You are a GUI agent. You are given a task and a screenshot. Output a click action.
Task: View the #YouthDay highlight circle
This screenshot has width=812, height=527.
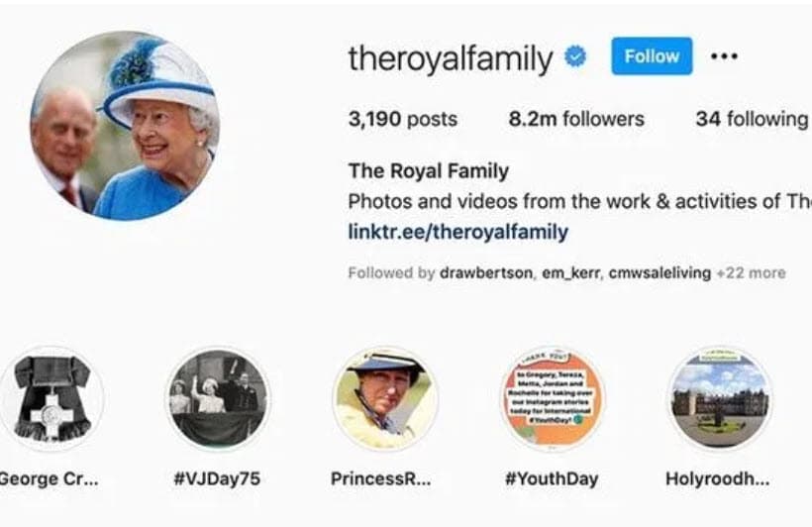pyautogui.click(x=552, y=398)
